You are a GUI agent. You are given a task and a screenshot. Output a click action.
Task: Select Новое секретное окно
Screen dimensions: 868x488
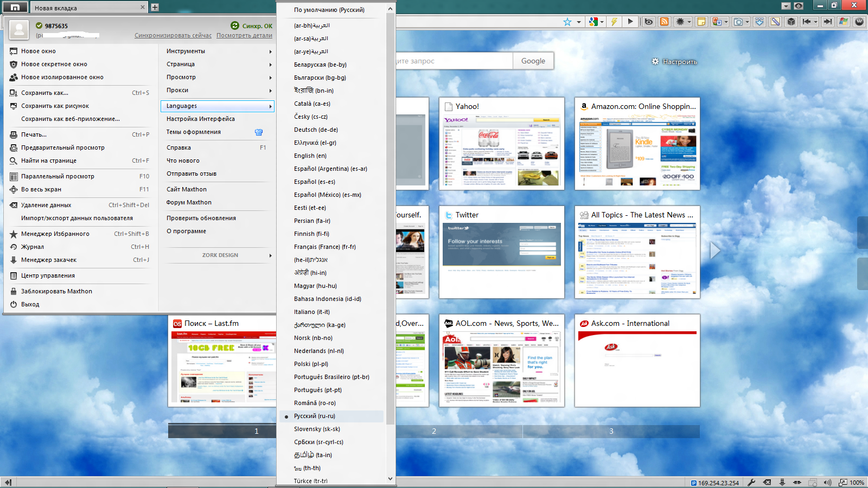pyautogui.click(x=54, y=64)
